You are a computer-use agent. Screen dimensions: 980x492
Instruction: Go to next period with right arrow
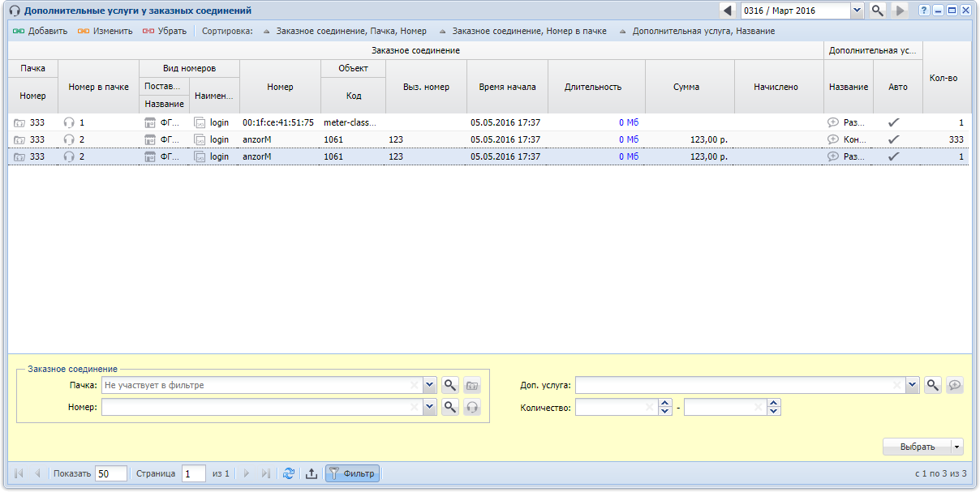point(899,11)
